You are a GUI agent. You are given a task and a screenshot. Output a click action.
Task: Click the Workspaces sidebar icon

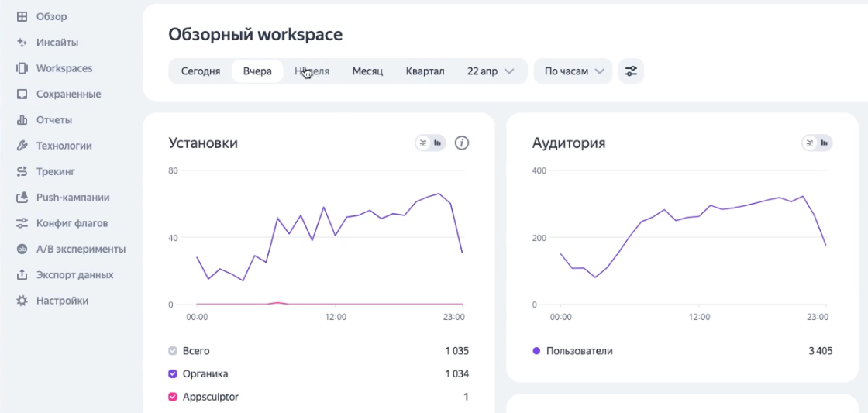coord(22,69)
